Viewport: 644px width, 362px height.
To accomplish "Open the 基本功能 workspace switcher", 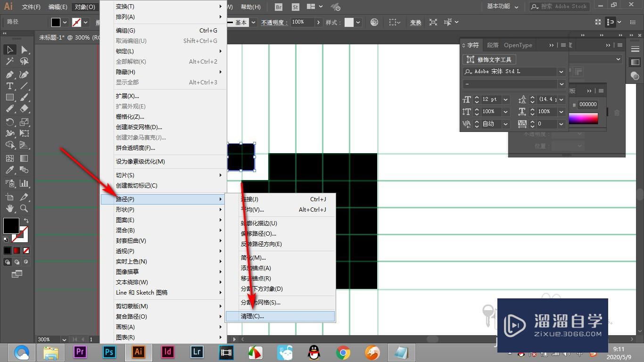I will coord(503,7).
